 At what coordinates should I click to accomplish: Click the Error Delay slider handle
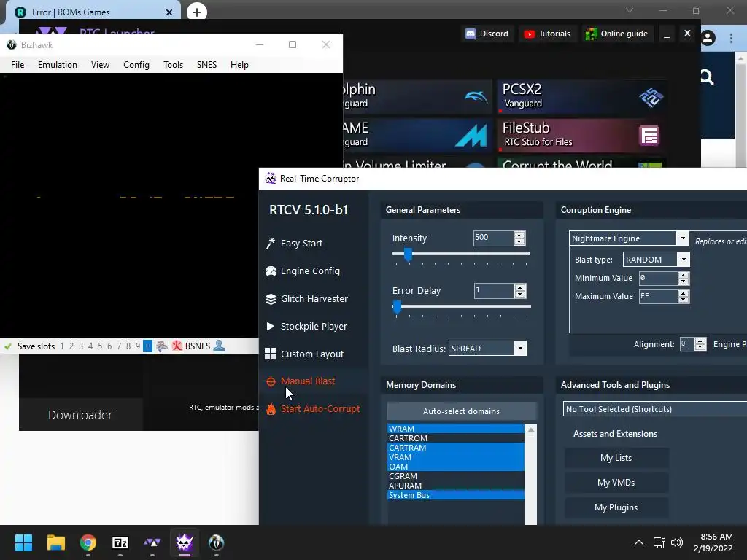point(397,307)
